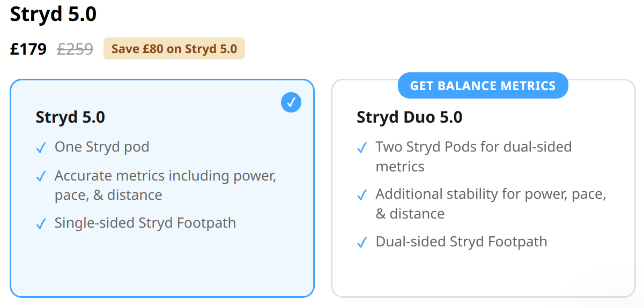Click the checkmark beside Single-sided Stryd Footpath
This screenshot has height=308, width=644.
(41, 224)
